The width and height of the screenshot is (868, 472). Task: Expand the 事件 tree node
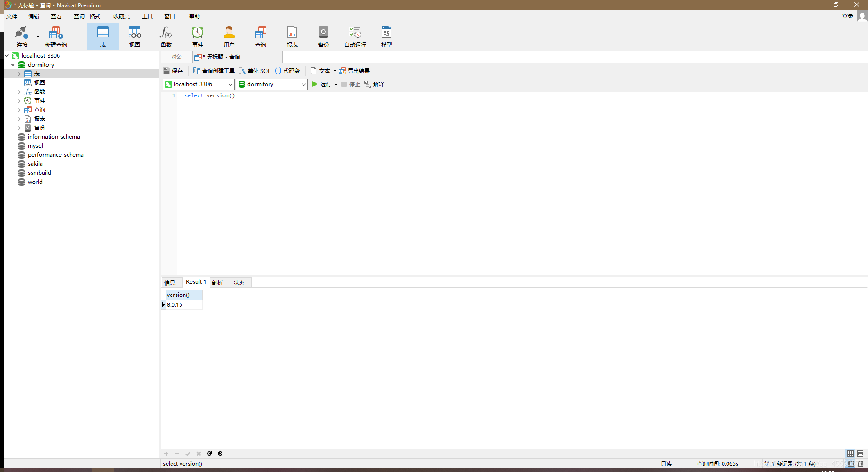click(19, 100)
